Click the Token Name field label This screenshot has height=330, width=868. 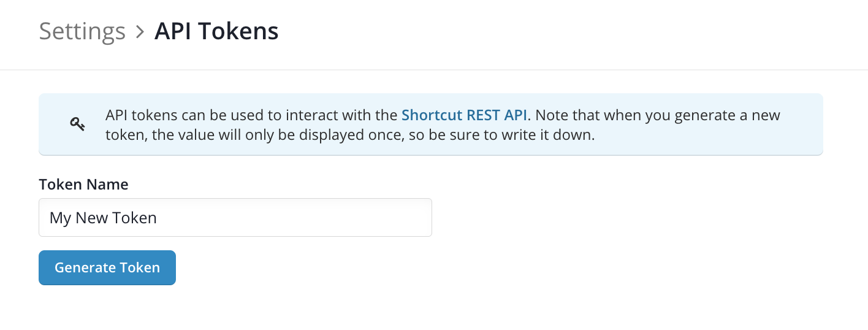pos(83,184)
